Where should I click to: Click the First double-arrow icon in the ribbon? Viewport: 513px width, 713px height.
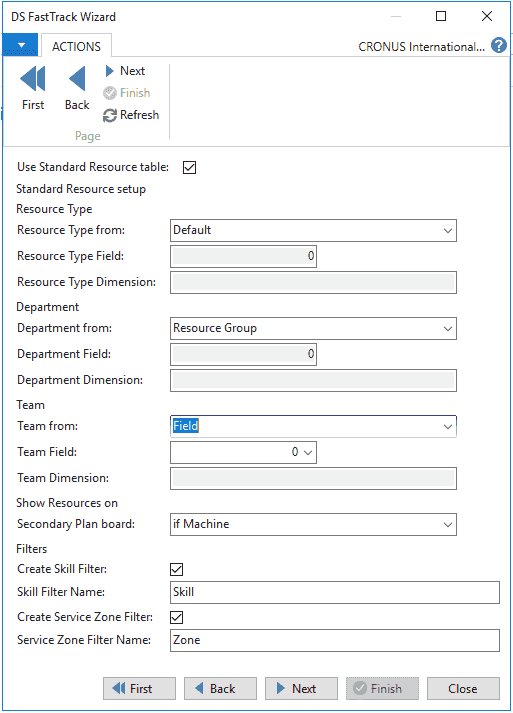pos(33,79)
